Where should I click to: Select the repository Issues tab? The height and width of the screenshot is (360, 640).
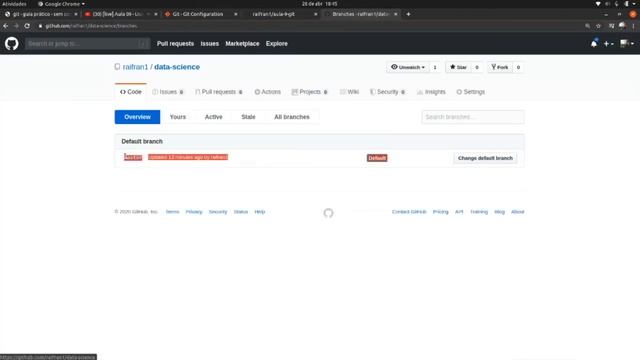(x=168, y=92)
